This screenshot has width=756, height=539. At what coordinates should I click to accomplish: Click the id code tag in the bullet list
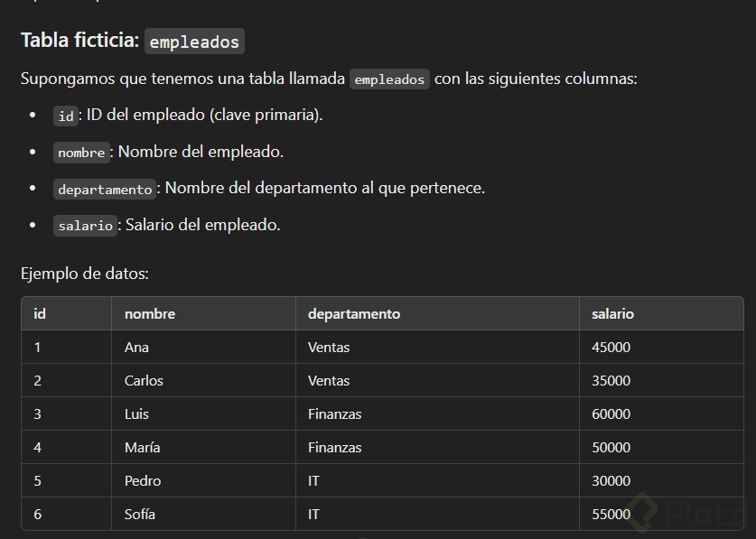(66, 116)
